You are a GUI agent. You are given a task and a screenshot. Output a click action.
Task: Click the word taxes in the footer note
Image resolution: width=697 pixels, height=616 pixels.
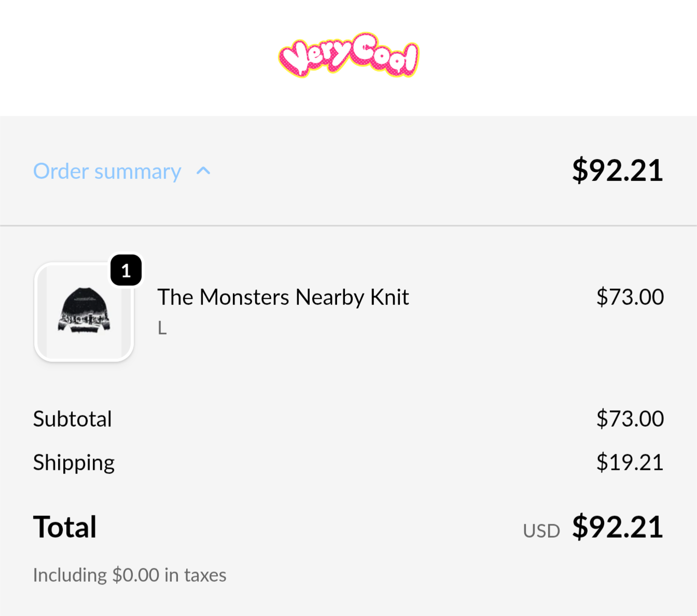[205, 575]
